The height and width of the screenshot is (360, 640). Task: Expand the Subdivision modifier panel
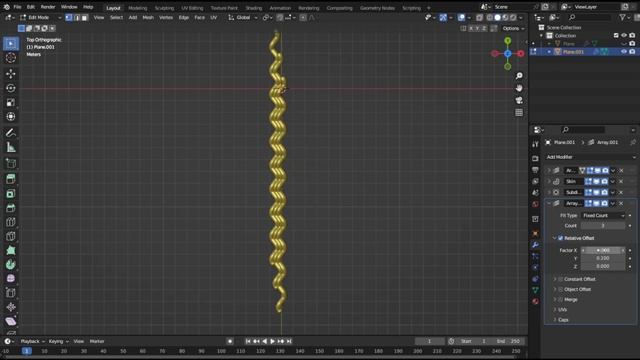[x=549, y=192]
